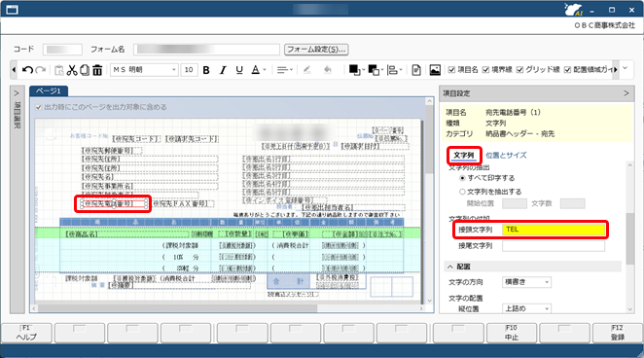Select 文字列を抽出する radio button

[462, 192]
